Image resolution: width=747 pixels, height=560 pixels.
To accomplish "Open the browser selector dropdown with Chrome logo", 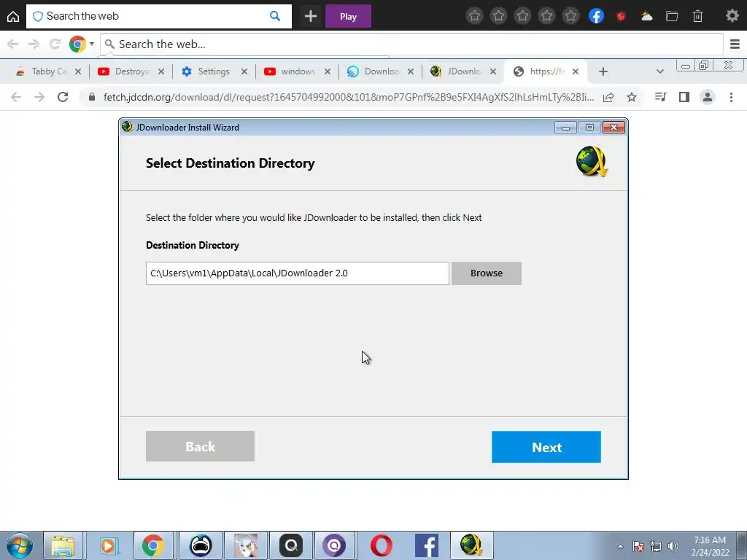I will pyautogui.click(x=82, y=44).
